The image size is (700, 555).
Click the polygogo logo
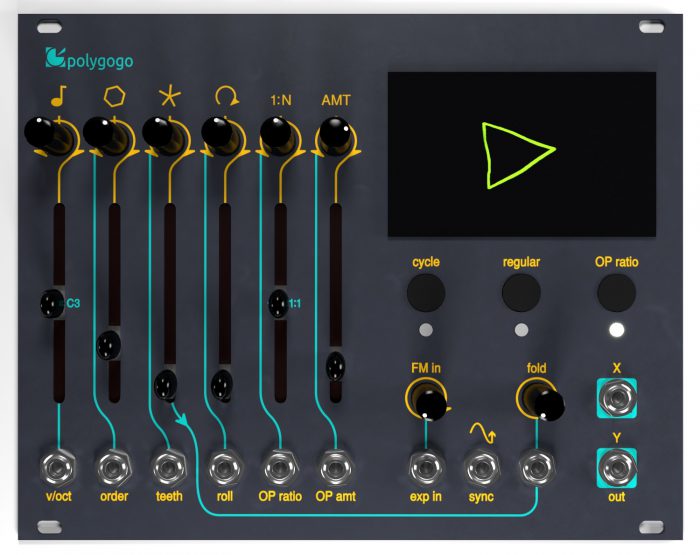point(89,59)
